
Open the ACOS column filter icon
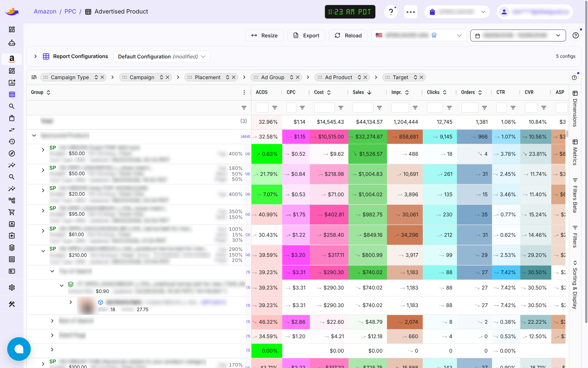pos(275,108)
